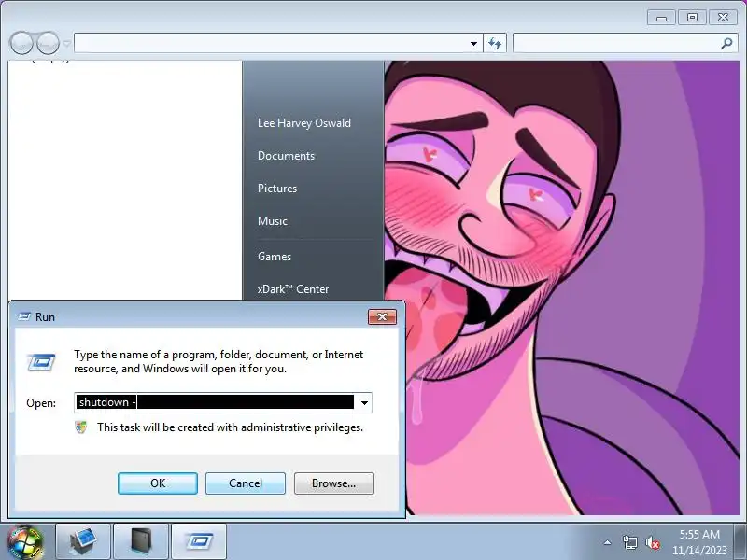This screenshot has width=747, height=560.
Task: Click the Browse... button
Action: pyautogui.click(x=334, y=483)
